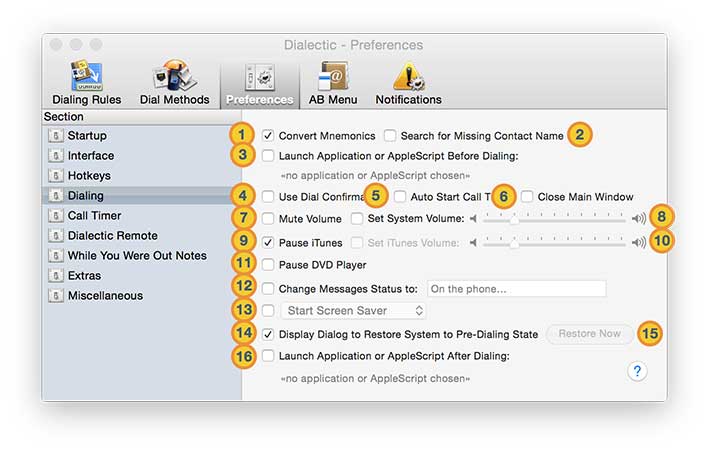
Task: Select the Dialectic Remote section label
Action: (x=113, y=235)
